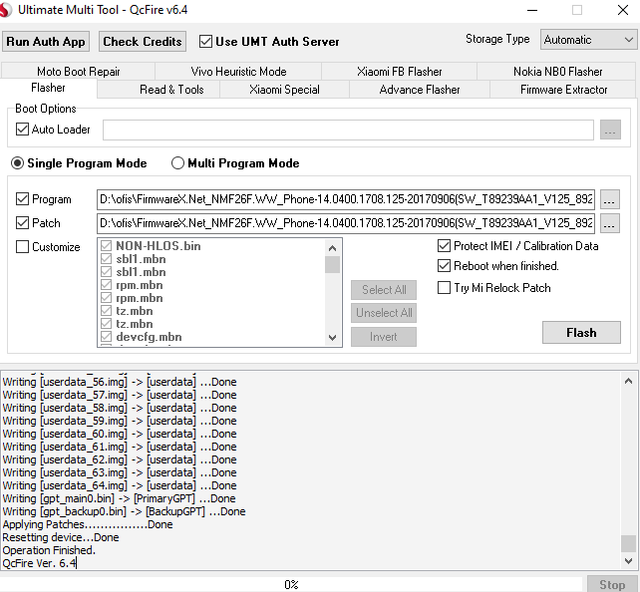Click log panel scroll down arrow

click(628, 561)
